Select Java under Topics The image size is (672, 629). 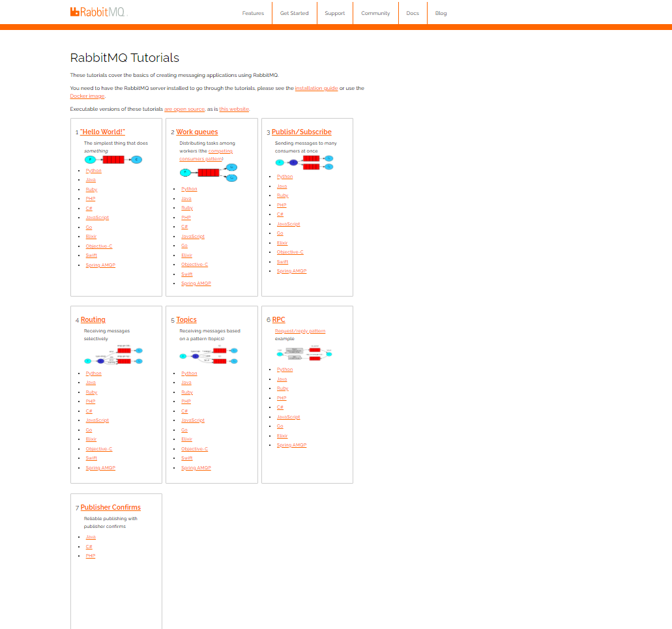tap(186, 383)
